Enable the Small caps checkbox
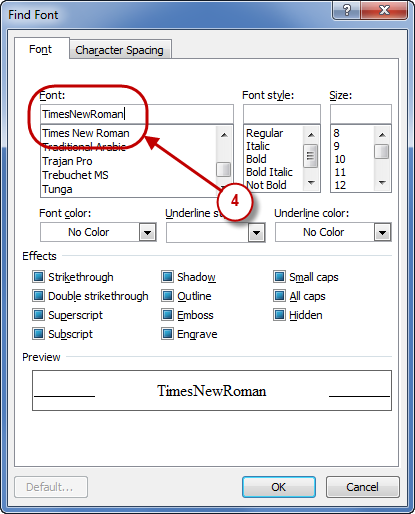The image size is (415, 514). click(x=279, y=277)
